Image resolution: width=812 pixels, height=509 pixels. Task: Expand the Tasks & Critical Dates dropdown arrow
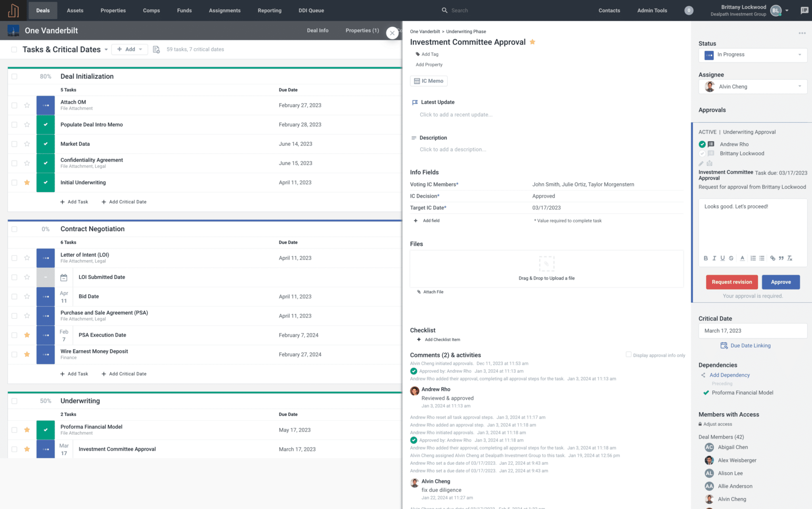click(x=106, y=50)
